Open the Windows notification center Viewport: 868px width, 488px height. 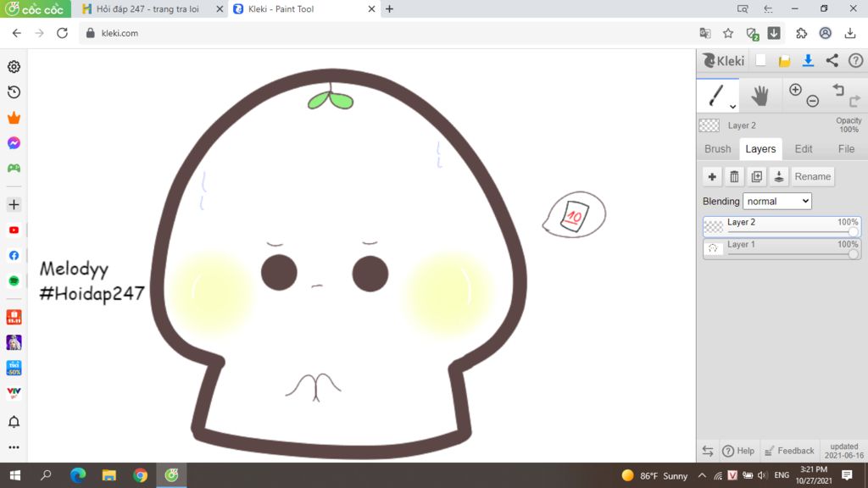pos(847,475)
